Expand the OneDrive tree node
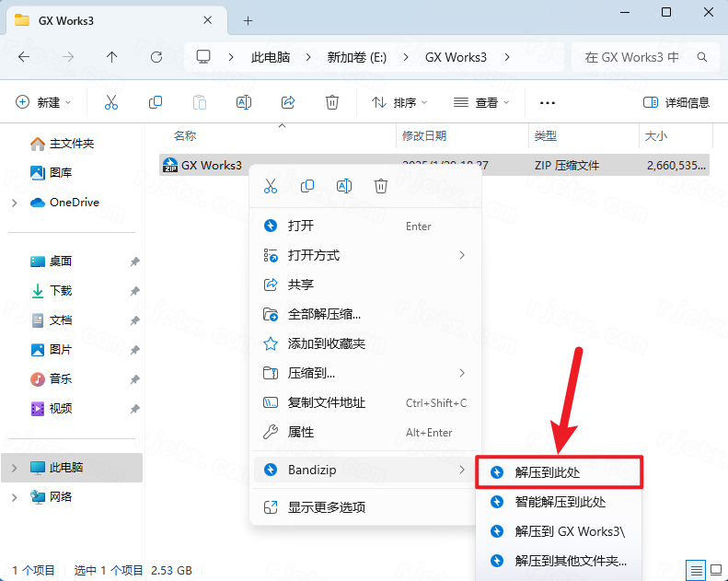This screenshot has width=728, height=581. pos(14,203)
